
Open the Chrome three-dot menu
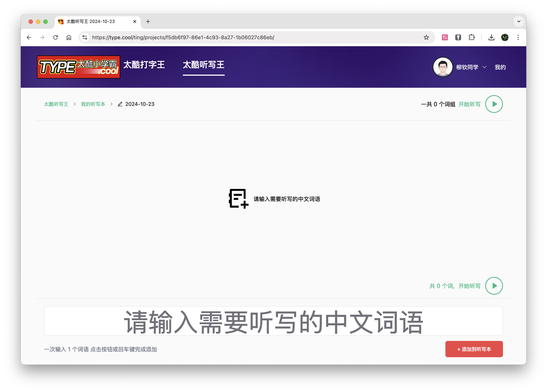click(x=518, y=37)
